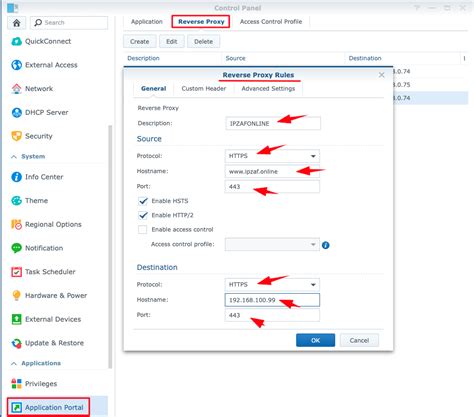Screen dimensions: 474x417
Task: Open the Destination Protocol dropdown
Action: point(272,285)
